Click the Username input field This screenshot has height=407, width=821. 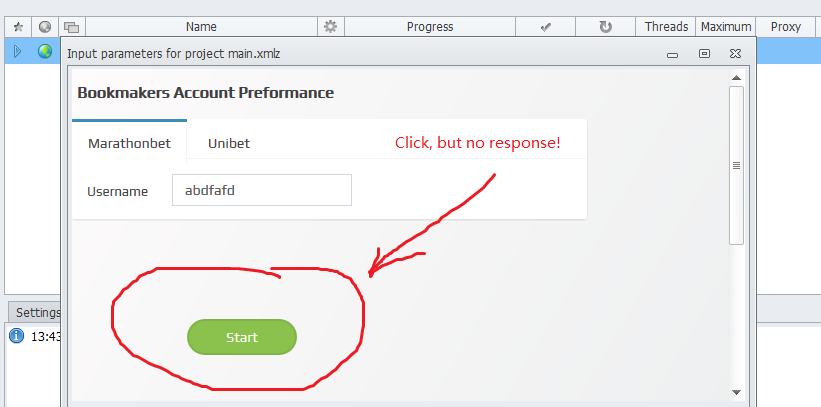(x=262, y=190)
